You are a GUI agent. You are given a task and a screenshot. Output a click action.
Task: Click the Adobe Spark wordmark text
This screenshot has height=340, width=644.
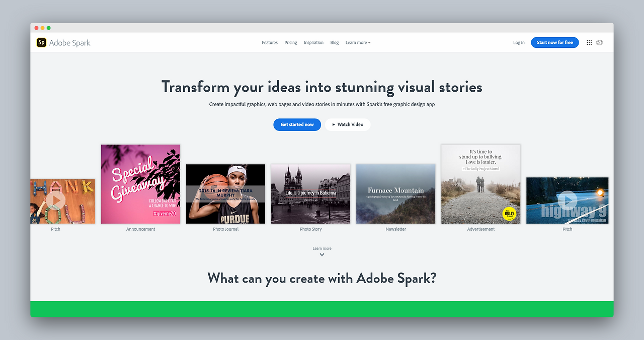(70, 43)
